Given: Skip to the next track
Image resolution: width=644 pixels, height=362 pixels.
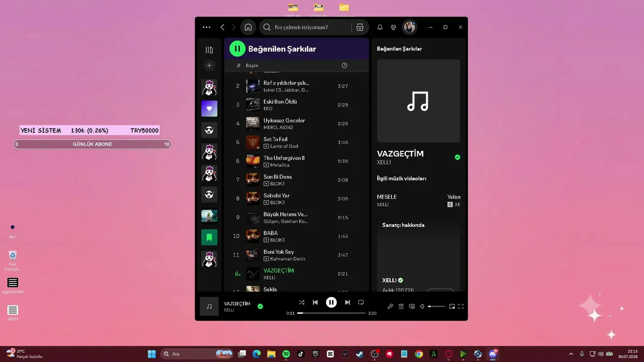Looking at the screenshot, I should coord(347,302).
